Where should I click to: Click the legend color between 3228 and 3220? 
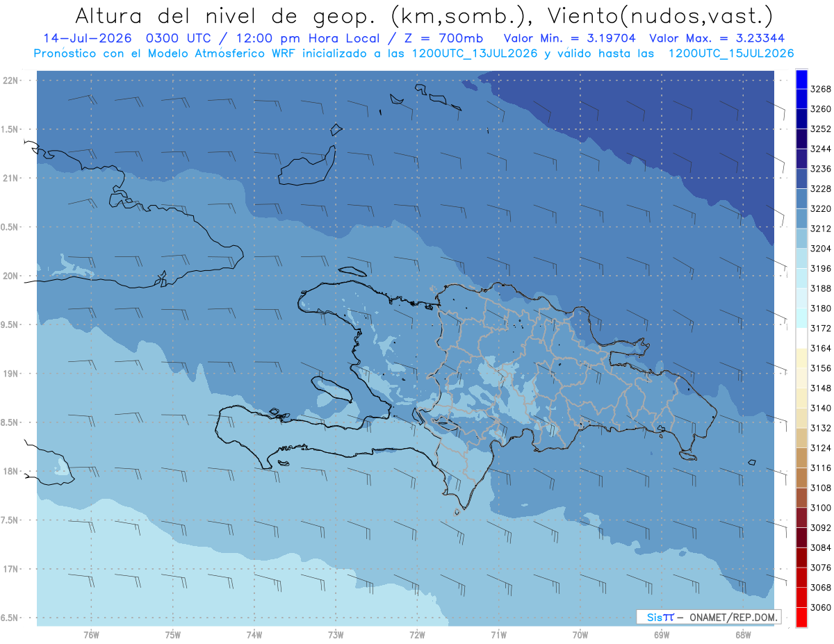801,198
